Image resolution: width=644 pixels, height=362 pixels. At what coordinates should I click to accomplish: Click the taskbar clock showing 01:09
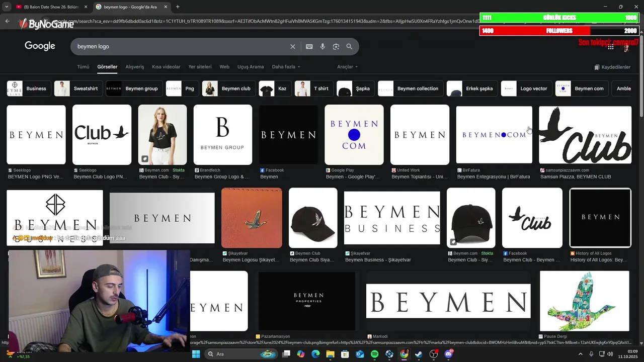click(x=629, y=354)
